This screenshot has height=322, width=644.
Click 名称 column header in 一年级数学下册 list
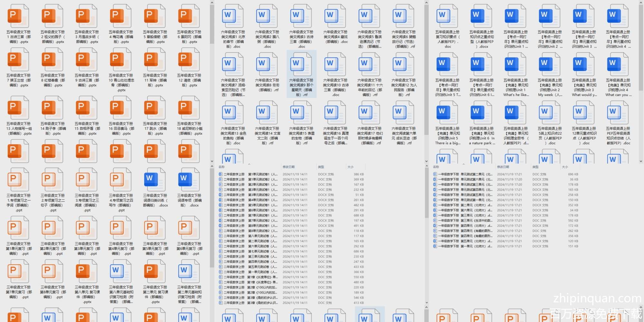point(436,167)
